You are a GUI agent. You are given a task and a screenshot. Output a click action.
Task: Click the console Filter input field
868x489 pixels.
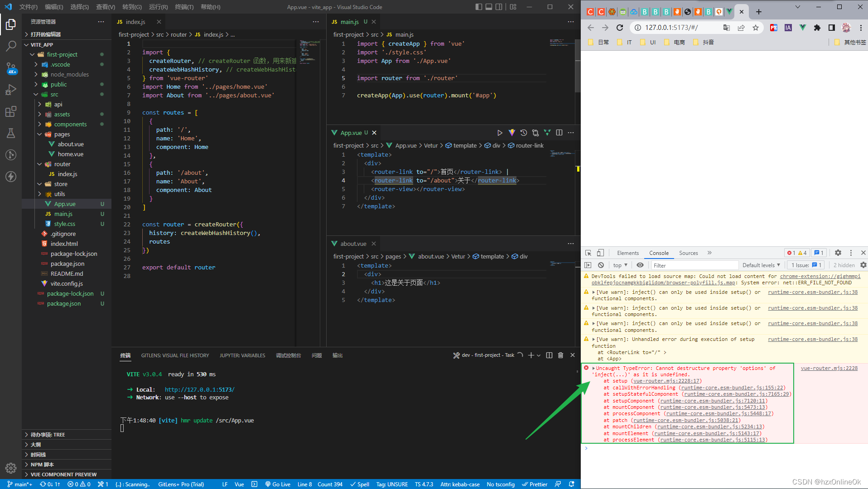(x=693, y=265)
